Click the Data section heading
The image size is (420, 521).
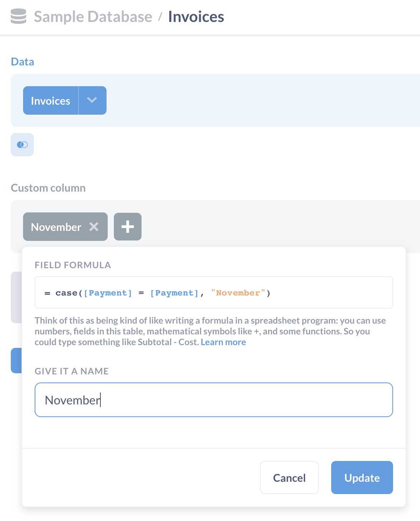pyautogui.click(x=23, y=62)
